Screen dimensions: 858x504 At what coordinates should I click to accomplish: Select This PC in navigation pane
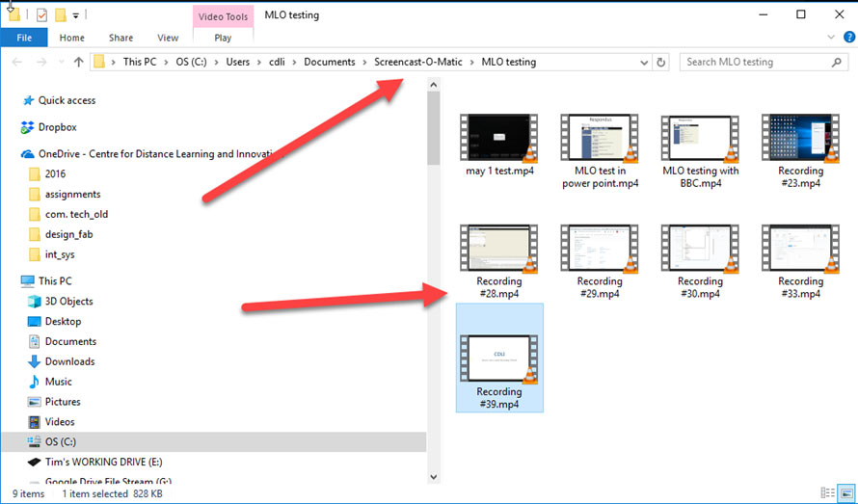click(46, 280)
